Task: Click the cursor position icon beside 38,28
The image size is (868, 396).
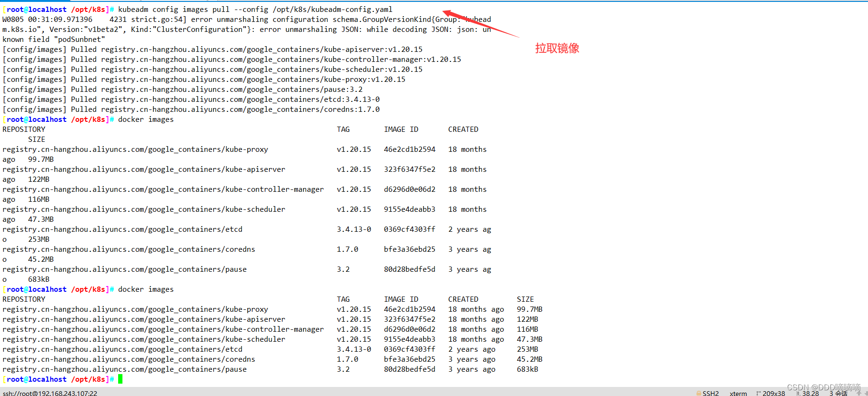Action: tap(798, 393)
